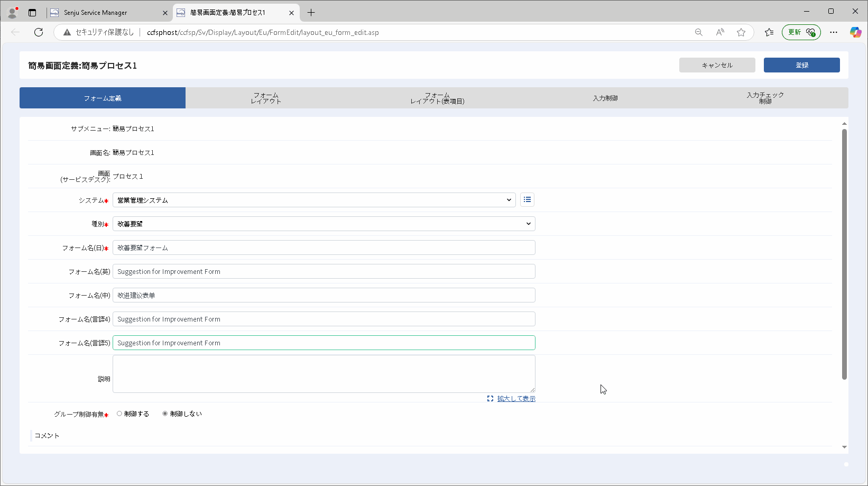Image resolution: width=868 pixels, height=486 pixels.
Task: Click the expand icon next to 拡大して表示
Action: coord(490,399)
